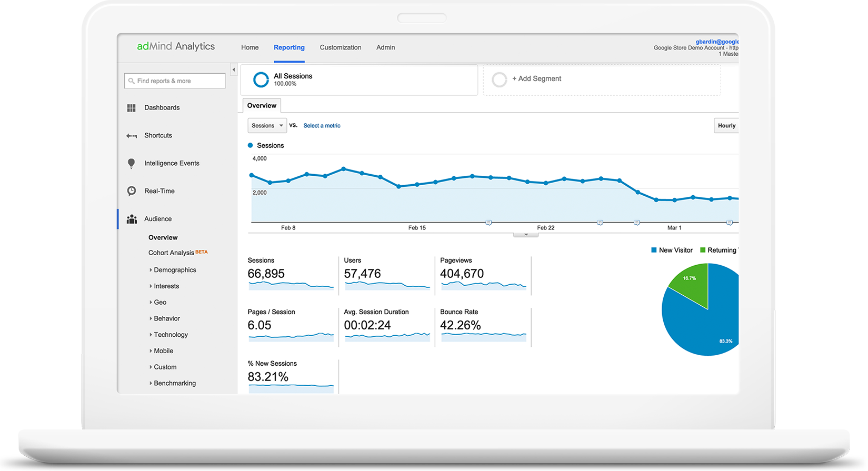Screen dimensions: 868x471
Task: Click the Add Segment circle icon
Action: coord(499,79)
